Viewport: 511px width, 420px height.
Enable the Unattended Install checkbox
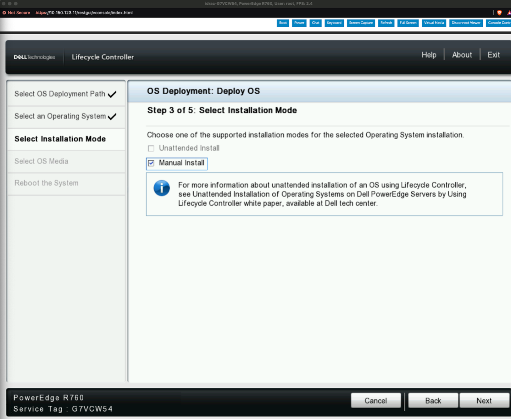151,148
